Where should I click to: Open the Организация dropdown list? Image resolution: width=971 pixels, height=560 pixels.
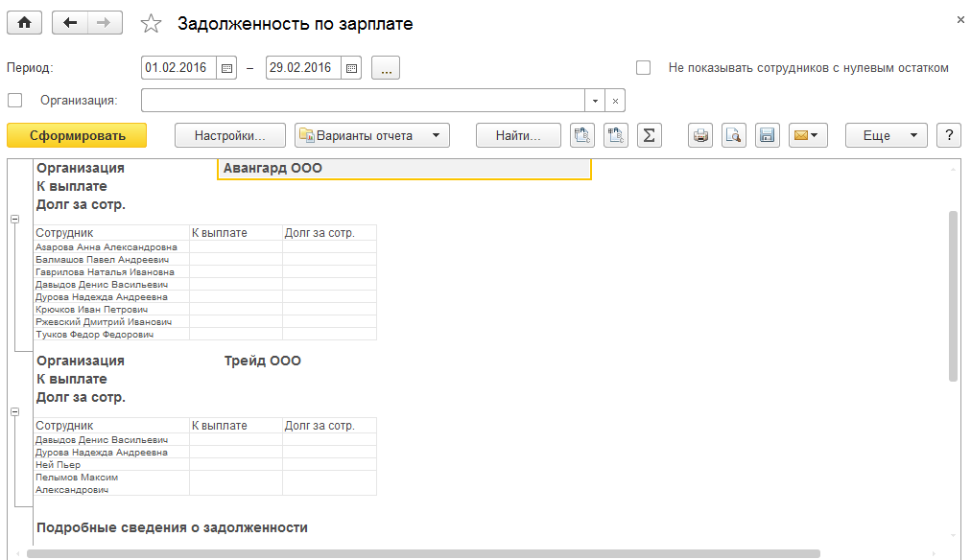click(x=595, y=101)
